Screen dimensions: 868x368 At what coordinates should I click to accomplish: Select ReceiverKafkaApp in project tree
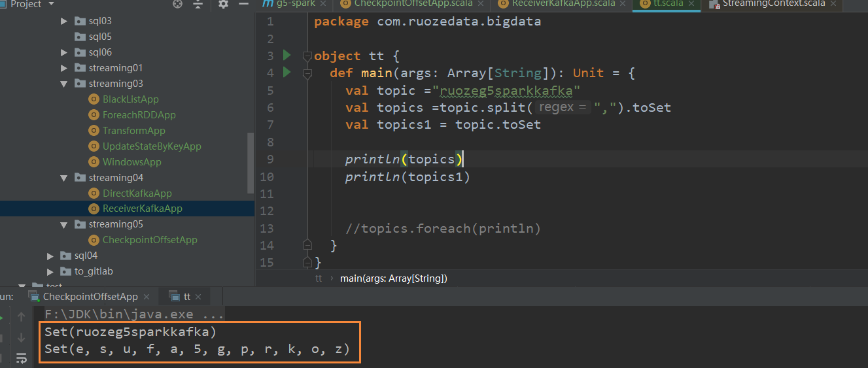pos(143,209)
